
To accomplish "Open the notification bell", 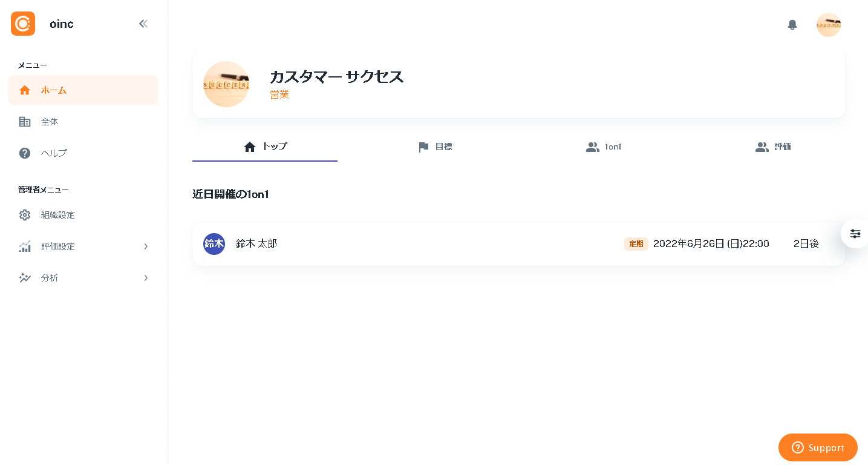I will point(792,25).
